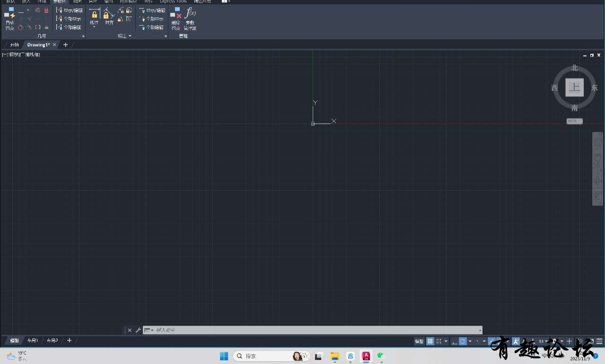
Task: Toggle the drawing grid display
Action: (x=430, y=341)
